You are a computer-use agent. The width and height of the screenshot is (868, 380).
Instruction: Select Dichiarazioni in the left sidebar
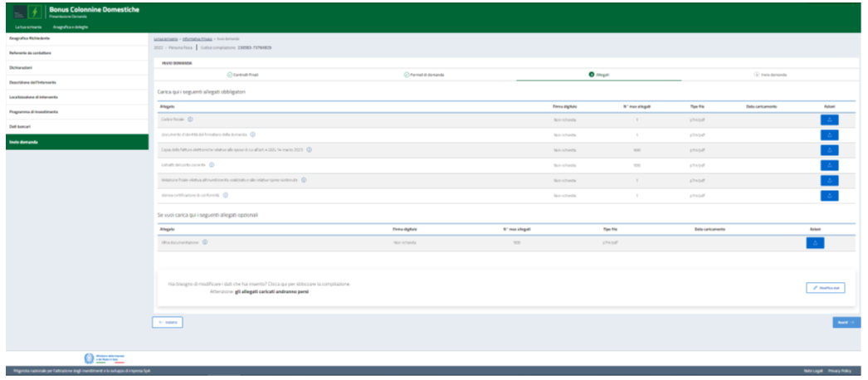point(21,67)
